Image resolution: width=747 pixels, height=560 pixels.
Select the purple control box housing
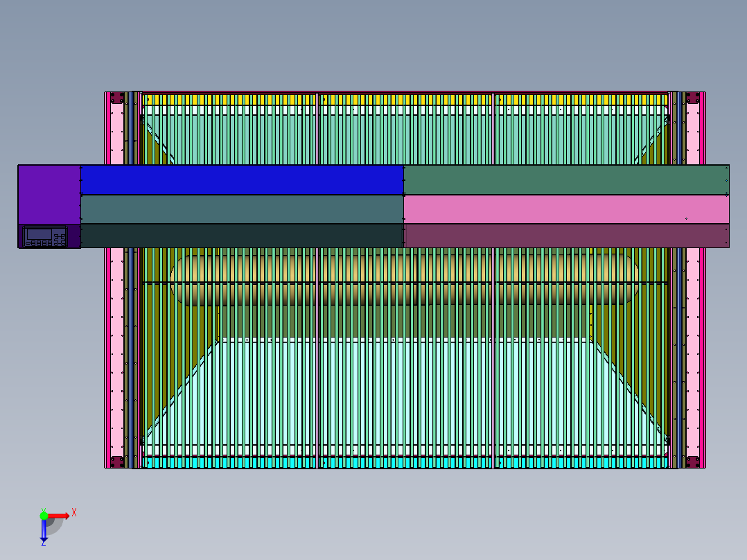click(x=49, y=195)
